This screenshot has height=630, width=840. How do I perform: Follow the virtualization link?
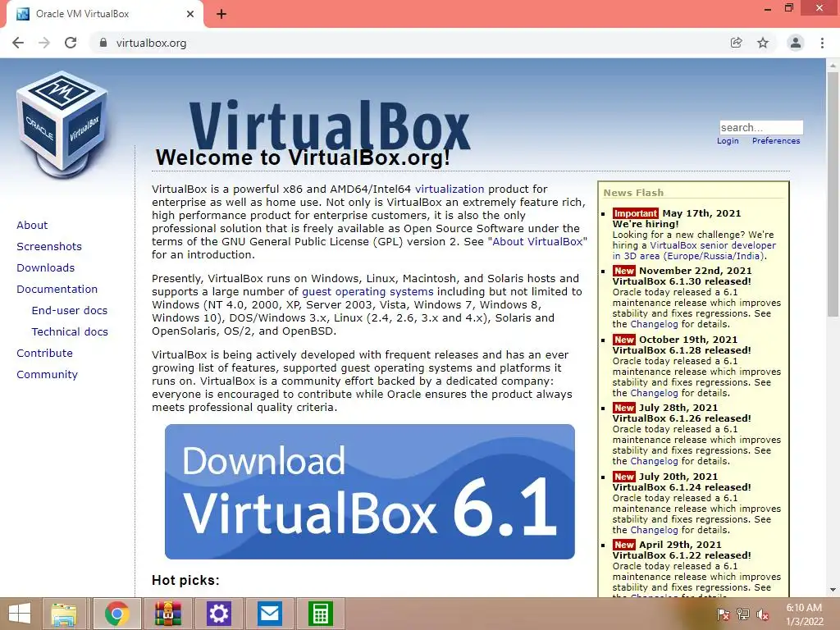[x=450, y=189]
